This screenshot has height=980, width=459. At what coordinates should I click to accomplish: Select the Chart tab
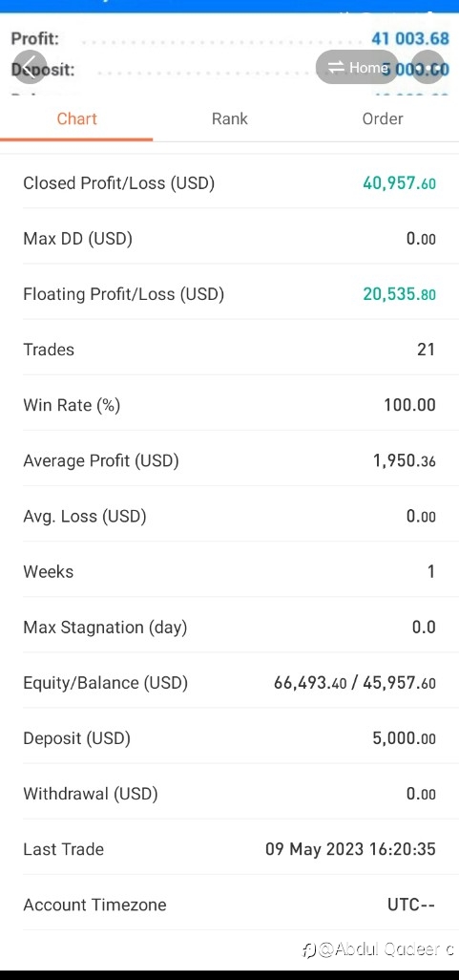(76, 118)
